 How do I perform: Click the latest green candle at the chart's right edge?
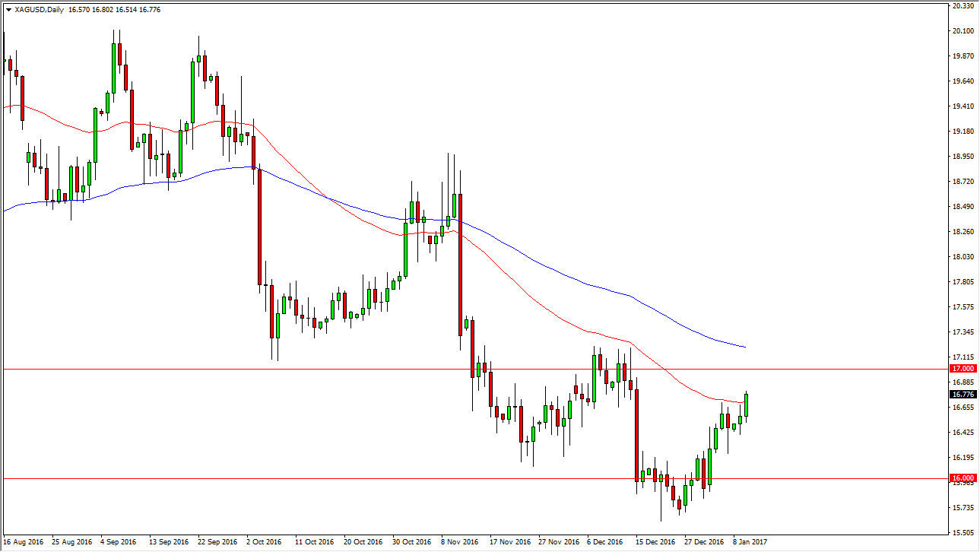click(x=747, y=405)
